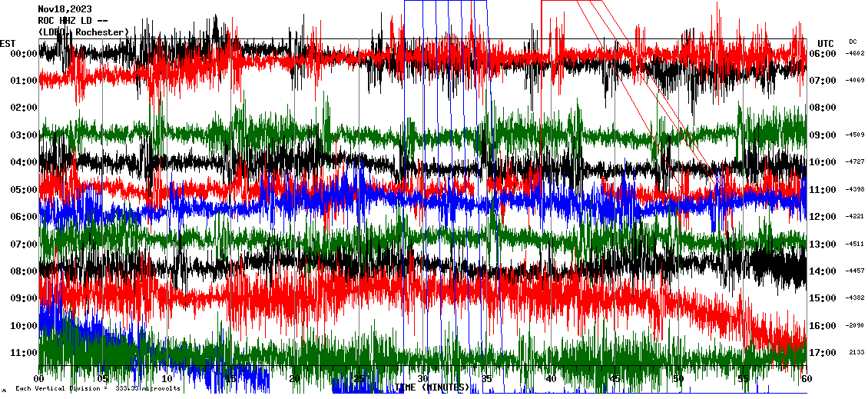The width and height of the screenshot is (868, 399).
Task: Click the UTC time zone label
Action: (x=825, y=43)
